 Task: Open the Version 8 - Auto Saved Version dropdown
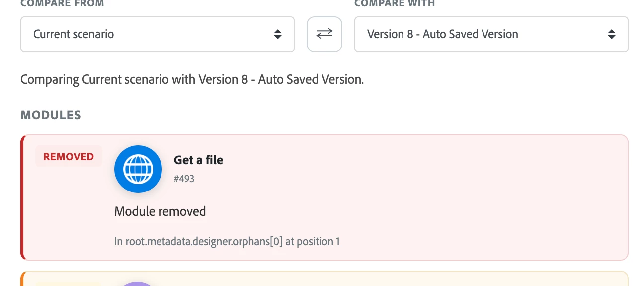pos(491,34)
